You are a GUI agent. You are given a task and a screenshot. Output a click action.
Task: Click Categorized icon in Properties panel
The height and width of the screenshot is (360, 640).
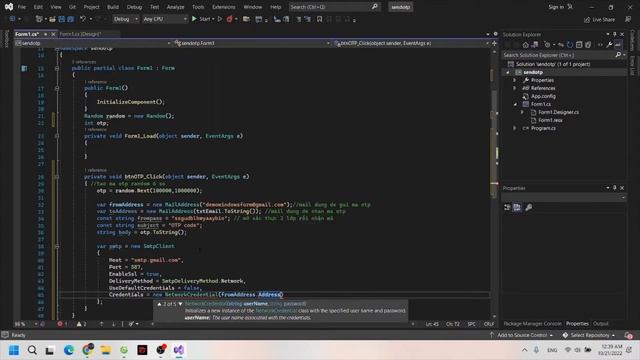pyautogui.click(x=507, y=207)
